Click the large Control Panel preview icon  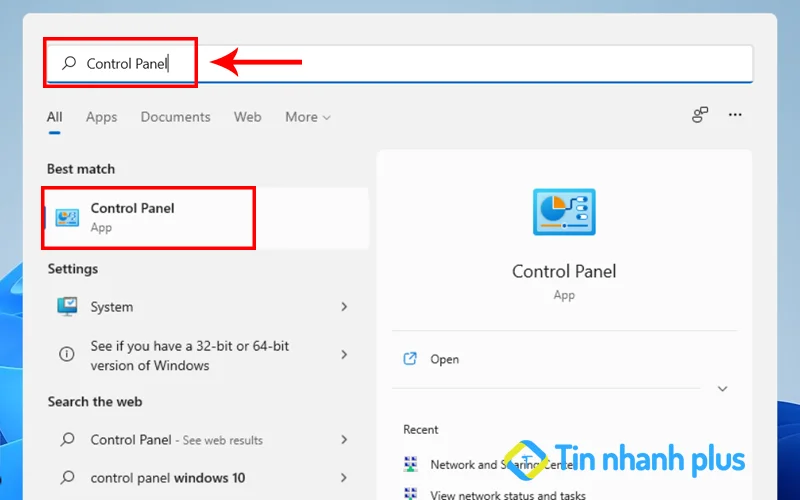pyautogui.click(x=564, y=212)
